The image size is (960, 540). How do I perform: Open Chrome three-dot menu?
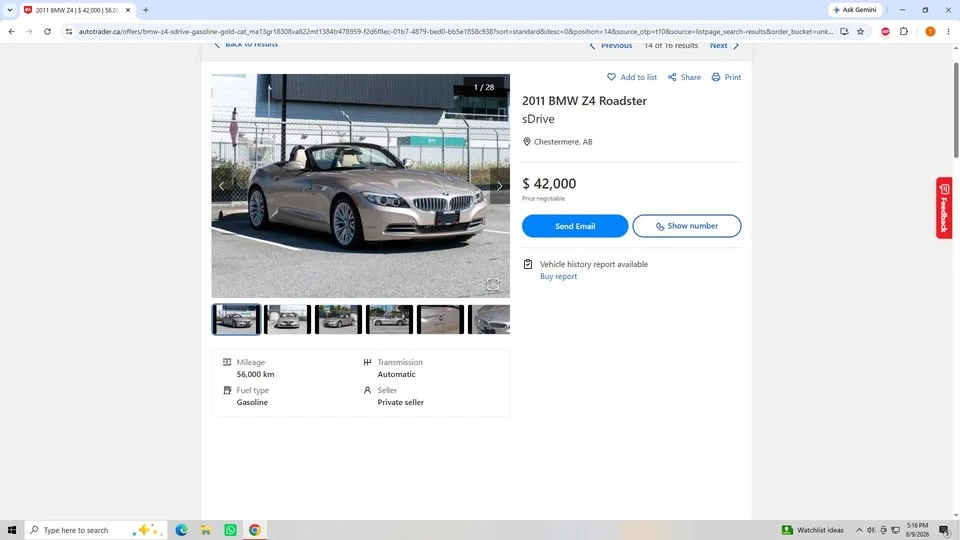(x=948, y=31)
